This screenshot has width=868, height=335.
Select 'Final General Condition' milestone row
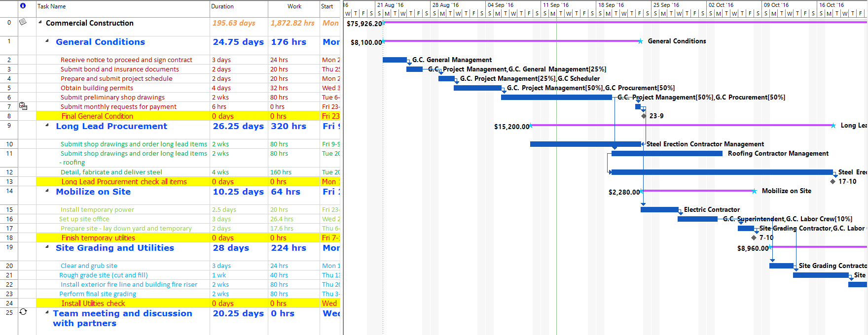click(x=97, y=116)
